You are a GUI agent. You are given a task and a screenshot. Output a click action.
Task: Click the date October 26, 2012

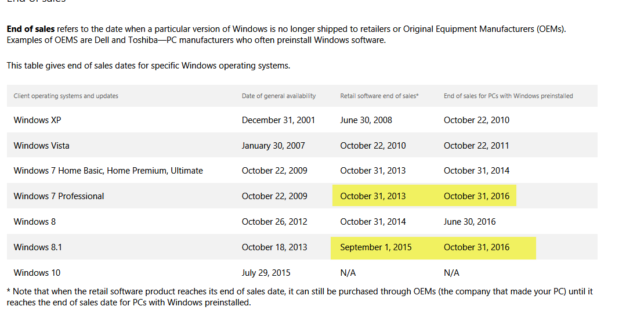(274, 222)
